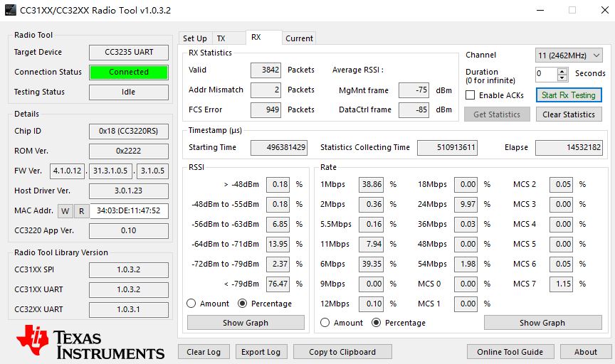The image size is (615, 364).
Task: Click the Export Log button
Action: pyautogui.click(x=261, y=352)
